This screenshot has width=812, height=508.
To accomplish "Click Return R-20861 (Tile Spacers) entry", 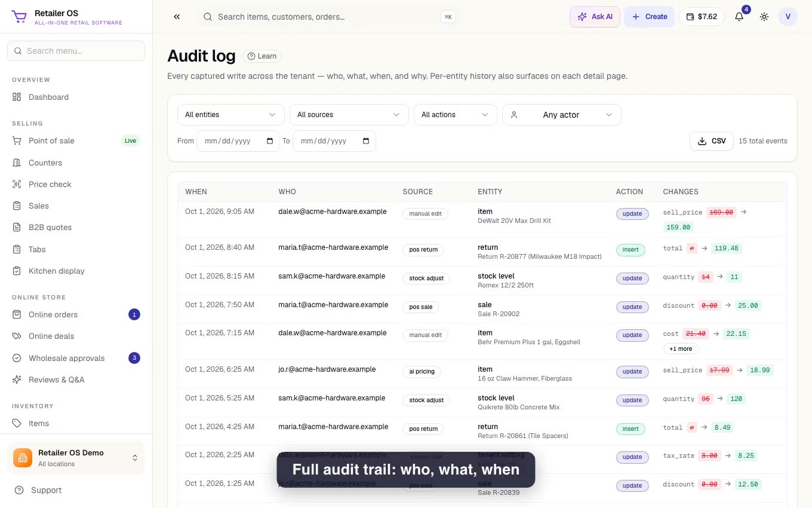I will [x=523, y=436].
